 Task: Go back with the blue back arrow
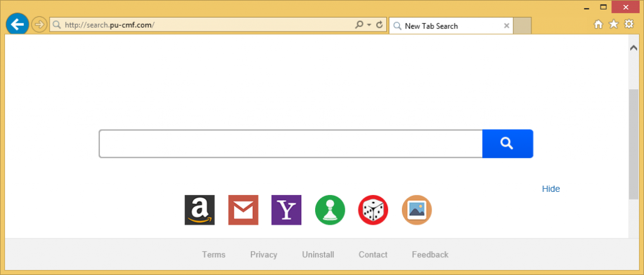pyautogui.click(x=17, y=25)
